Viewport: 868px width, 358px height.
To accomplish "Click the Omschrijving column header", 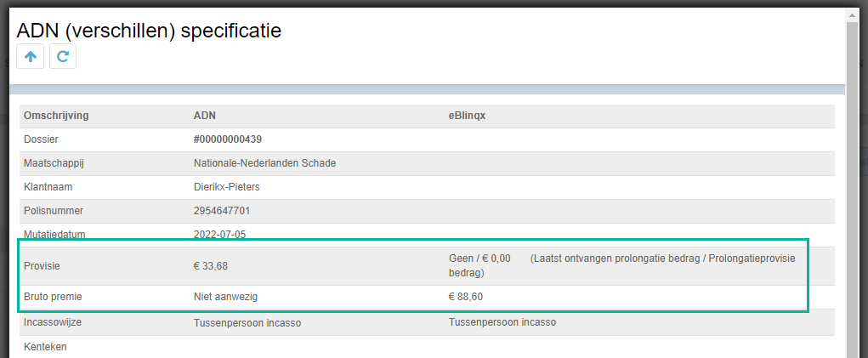I will pos(56,116).
